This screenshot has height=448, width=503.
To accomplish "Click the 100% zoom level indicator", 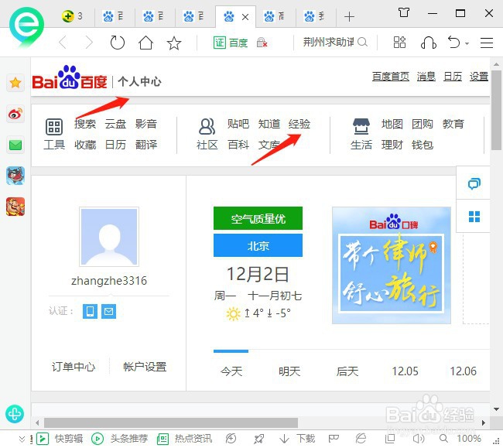I will click(x=469, y=439).
